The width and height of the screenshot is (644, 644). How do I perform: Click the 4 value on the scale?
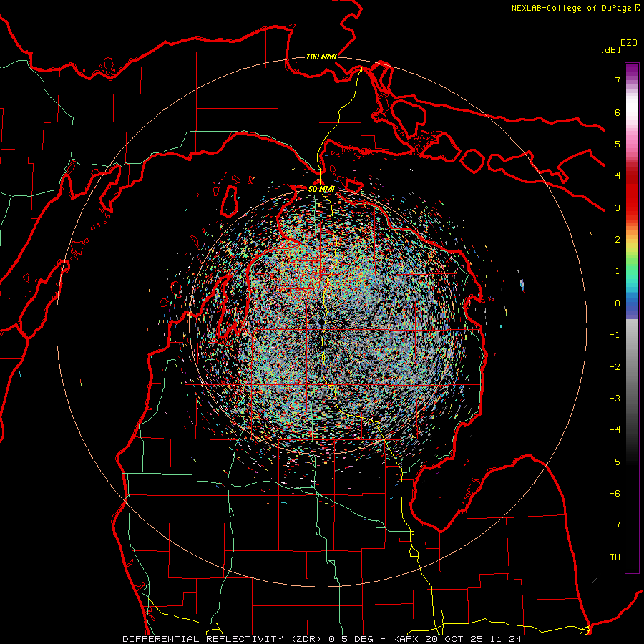coord(618,176)
